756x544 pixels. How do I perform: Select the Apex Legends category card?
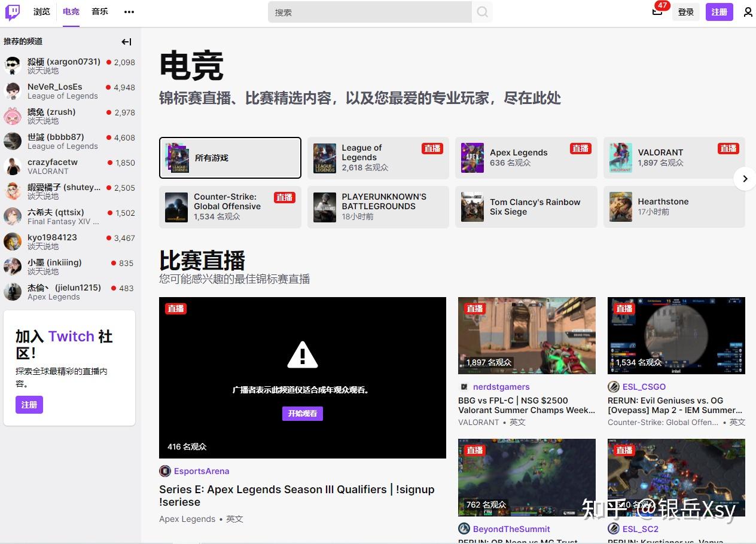[526, 158]
